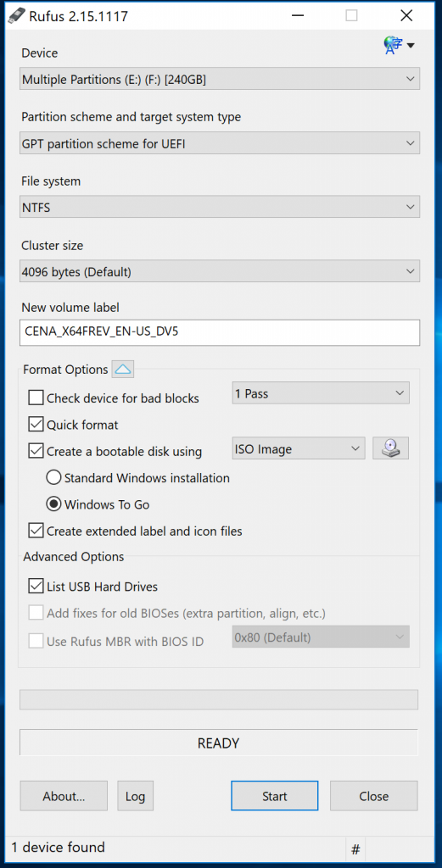This screenshot has height=868, width=442.
Task: Collapse the Format Options arrow toggle
Action: tap(123, 370)
